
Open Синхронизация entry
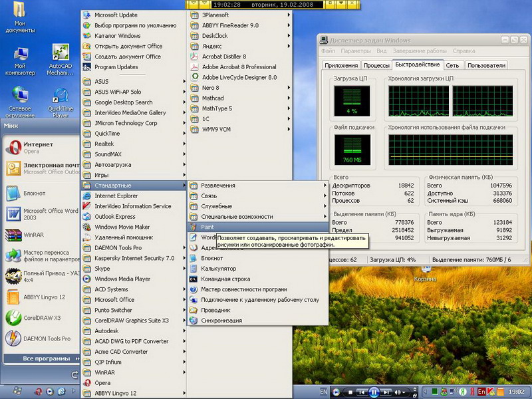click(258, 321)
